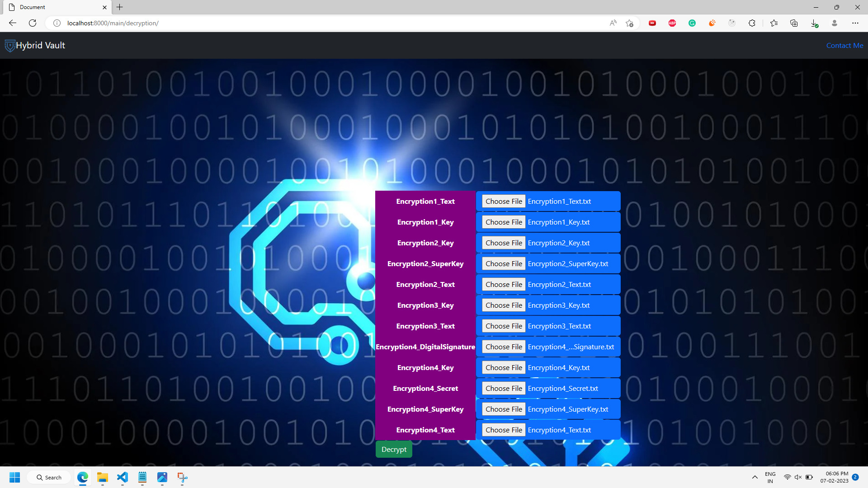Image resolution: width=868 pixels, height=488 pixels.
Task: Expand hidden icons in the system tray
Action: coord(754,477)
